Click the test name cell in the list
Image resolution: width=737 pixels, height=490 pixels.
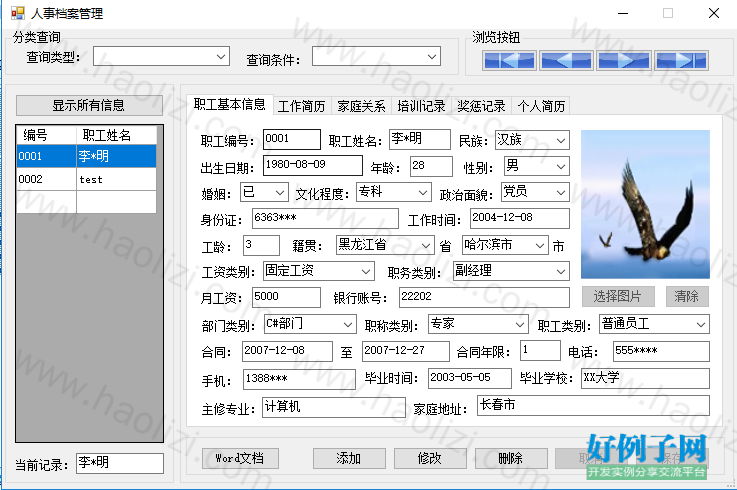point(116,179)
